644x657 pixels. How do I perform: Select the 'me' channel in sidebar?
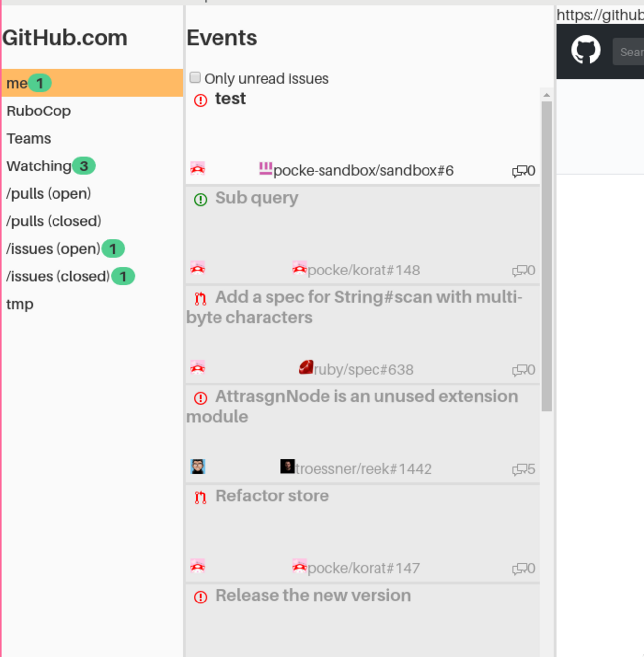[17, 83]
